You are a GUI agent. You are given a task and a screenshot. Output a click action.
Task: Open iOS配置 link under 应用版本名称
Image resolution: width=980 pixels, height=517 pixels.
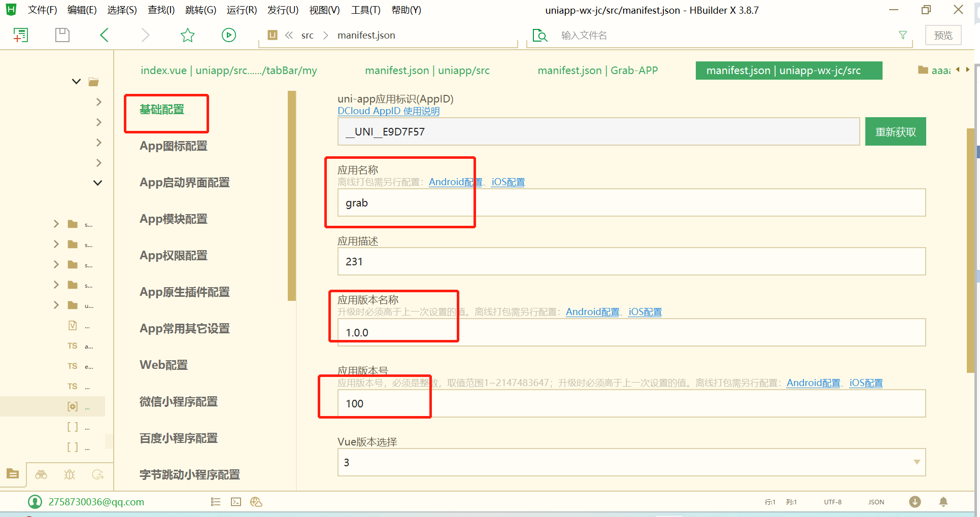[x=645, y=312]
